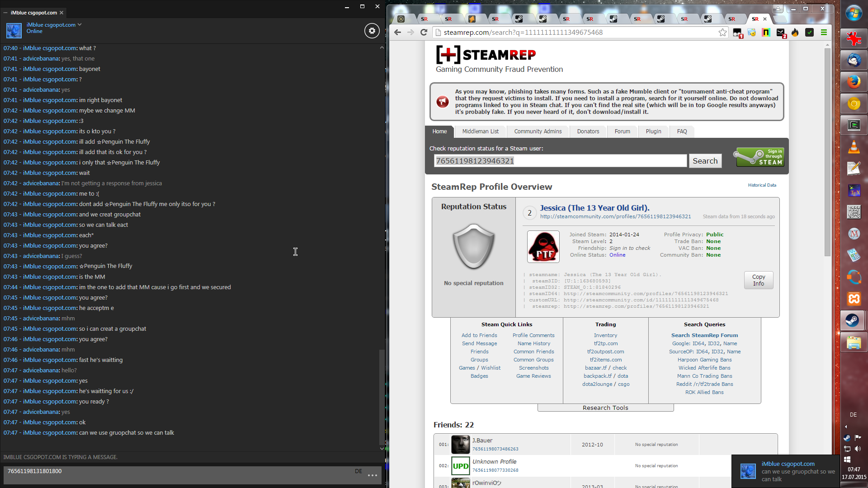The image size is (868, 488).
Task: Open the Historical Data link
Action: [x=762, y=185]
